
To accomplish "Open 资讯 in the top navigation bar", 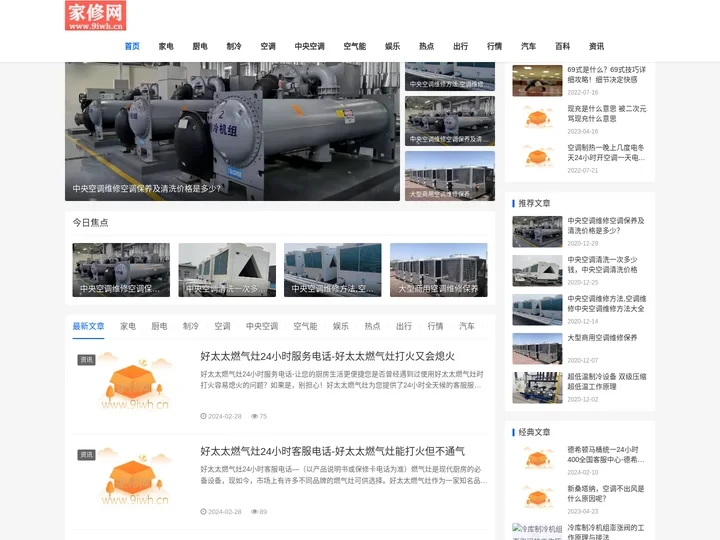I will [596, 46].
